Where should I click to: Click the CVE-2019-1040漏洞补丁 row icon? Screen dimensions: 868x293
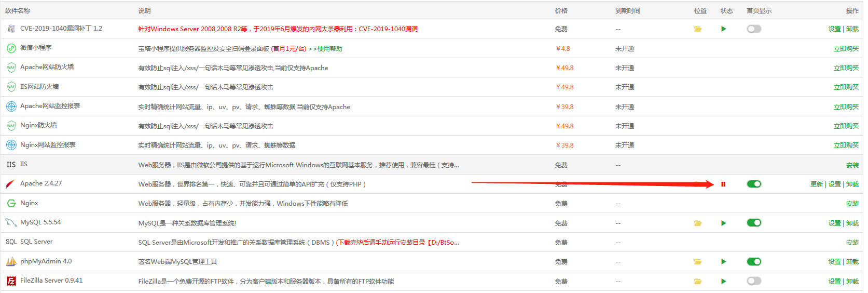(x=11, y=29)
